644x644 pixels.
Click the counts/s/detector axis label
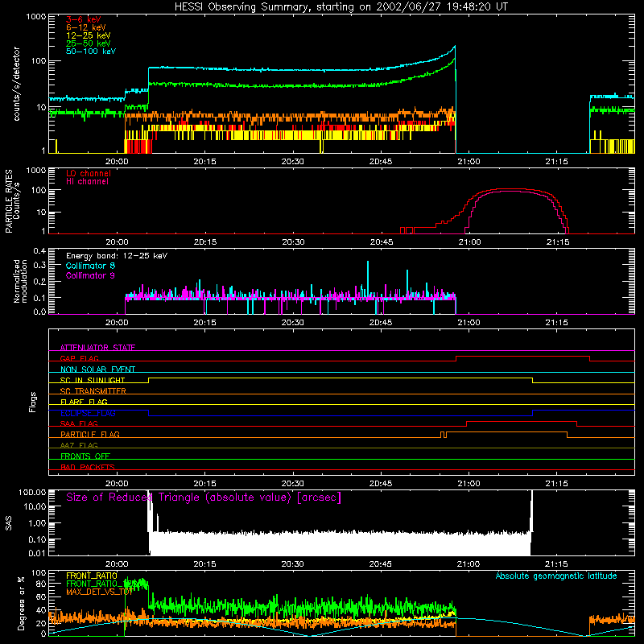pyautogui.click(x=16, y=84)
